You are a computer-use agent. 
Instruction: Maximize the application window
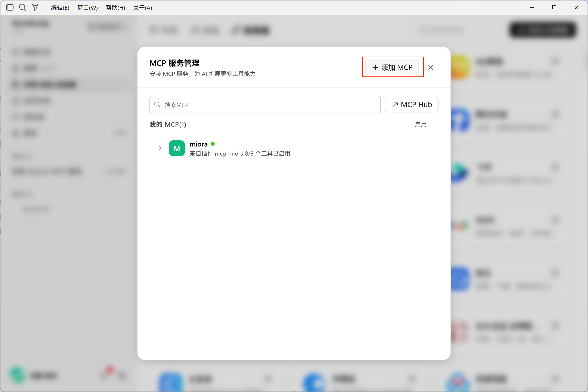pos(554,8)
